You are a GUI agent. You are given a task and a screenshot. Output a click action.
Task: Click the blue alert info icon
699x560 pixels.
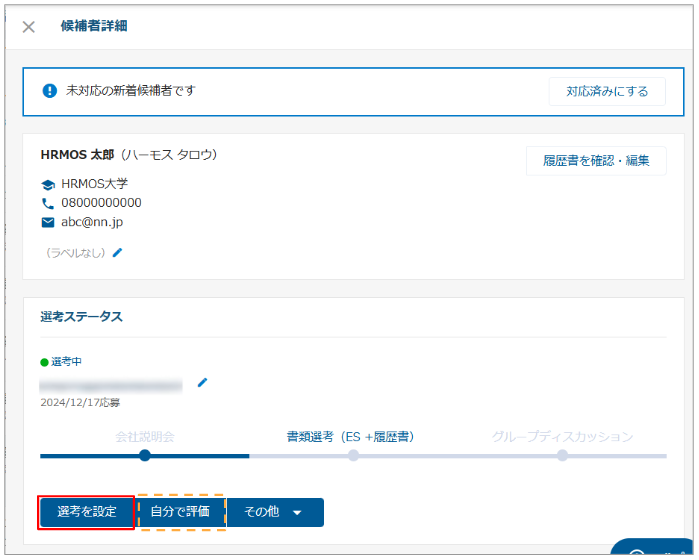(49, 91)
